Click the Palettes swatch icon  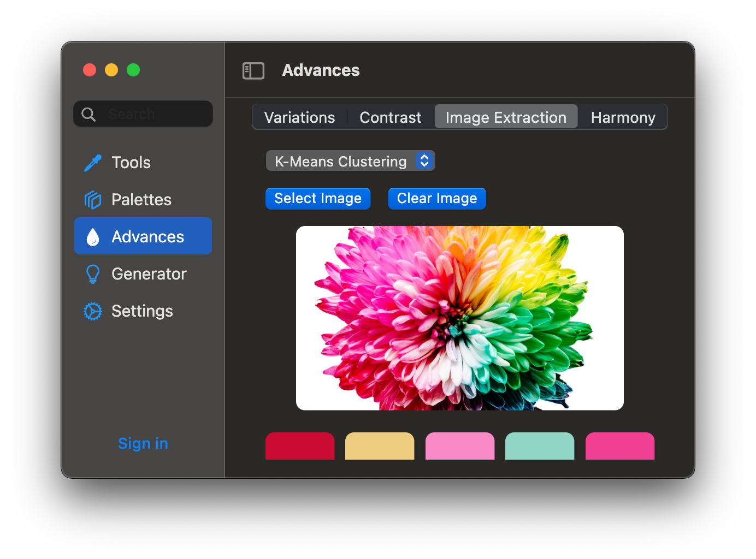tap(93, 200)
